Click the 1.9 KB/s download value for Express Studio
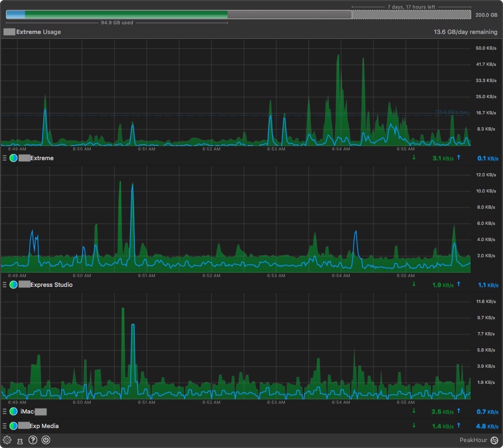 point(443,285)
